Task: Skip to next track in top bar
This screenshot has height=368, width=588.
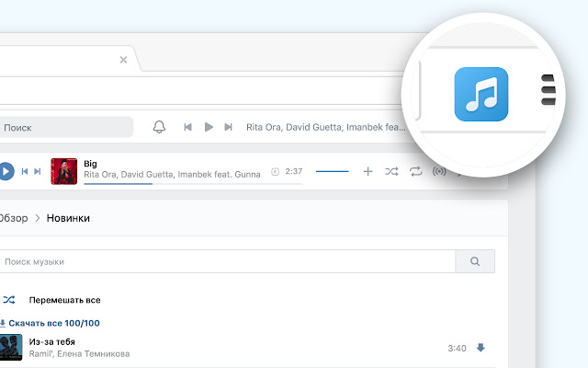Action: tap(228, 127)
